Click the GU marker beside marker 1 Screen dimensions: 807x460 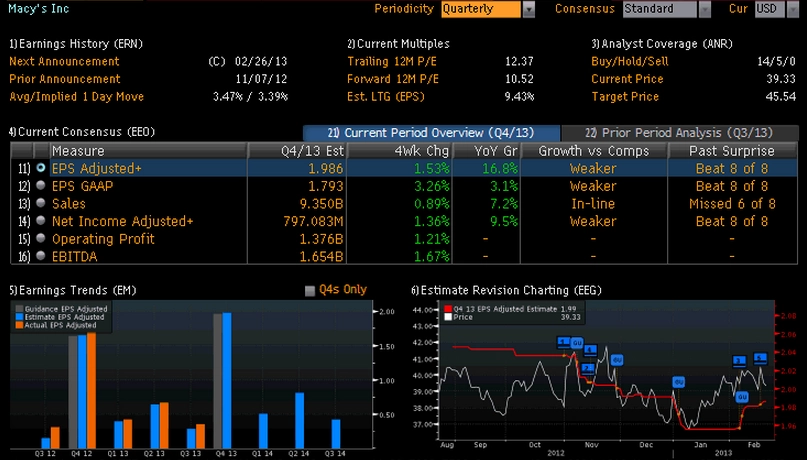click(x=577, y=342)
